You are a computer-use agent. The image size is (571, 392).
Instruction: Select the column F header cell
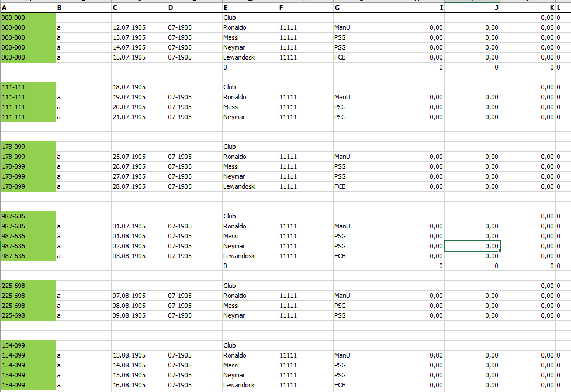pos(306,8)
